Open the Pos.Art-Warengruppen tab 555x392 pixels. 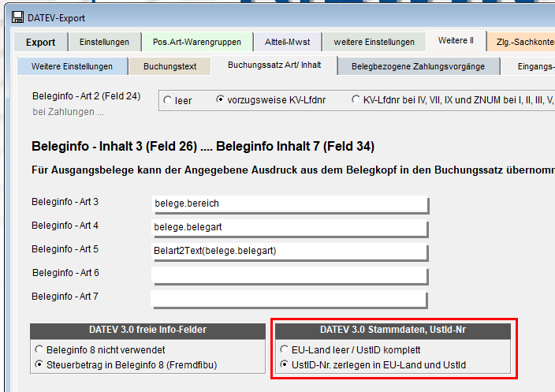click(197, 42)
